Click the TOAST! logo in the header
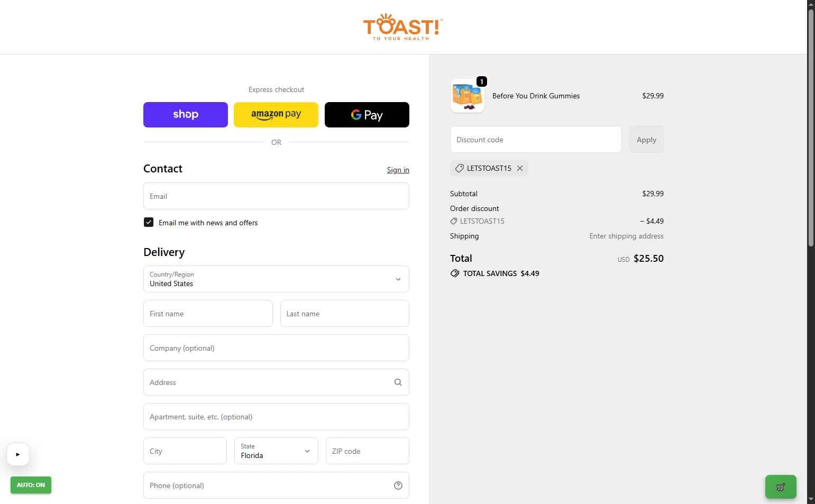This screenshot has height=504, width=815. 403,27
